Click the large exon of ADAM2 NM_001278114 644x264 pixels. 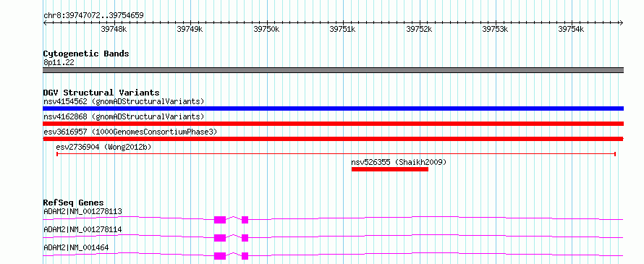220,238
